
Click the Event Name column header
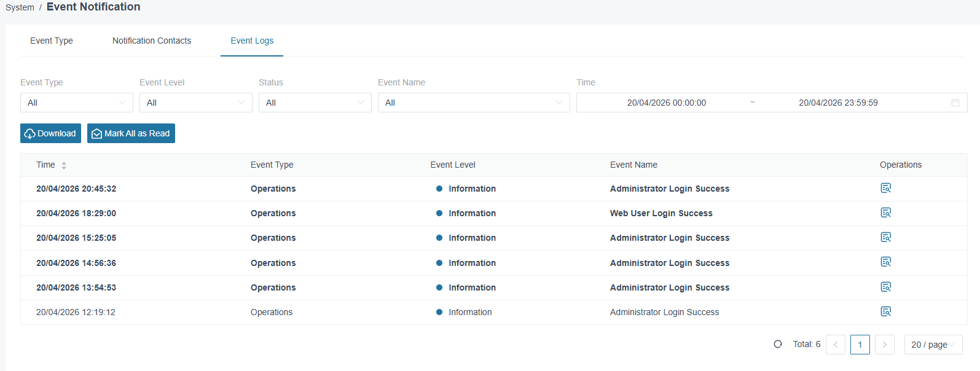coord(633,165)
